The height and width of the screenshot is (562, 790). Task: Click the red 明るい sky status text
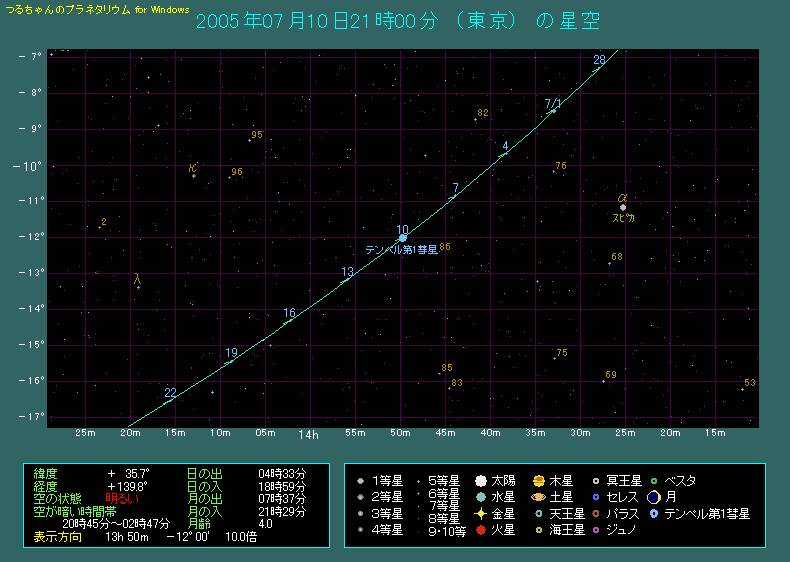pyautogui.click(x=122, y=497)
